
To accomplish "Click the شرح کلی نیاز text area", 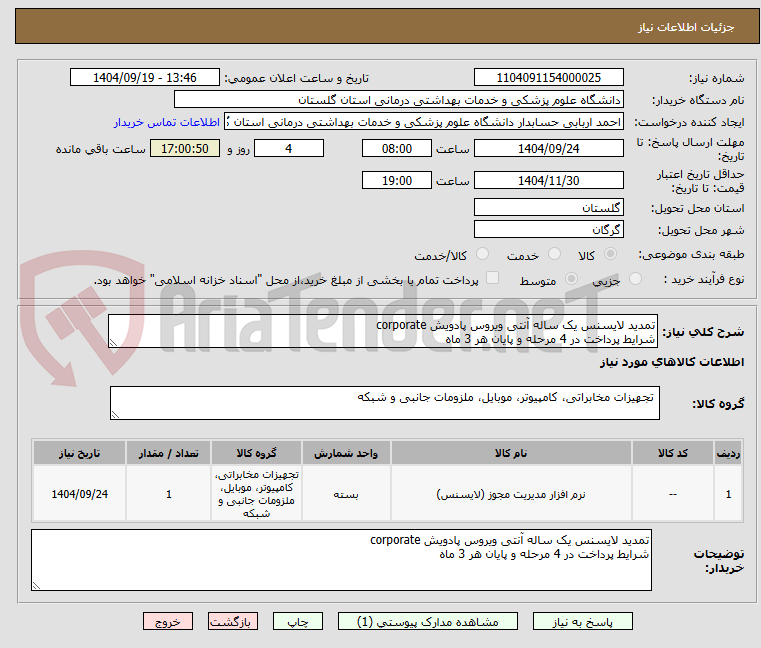I will point(383,331).
